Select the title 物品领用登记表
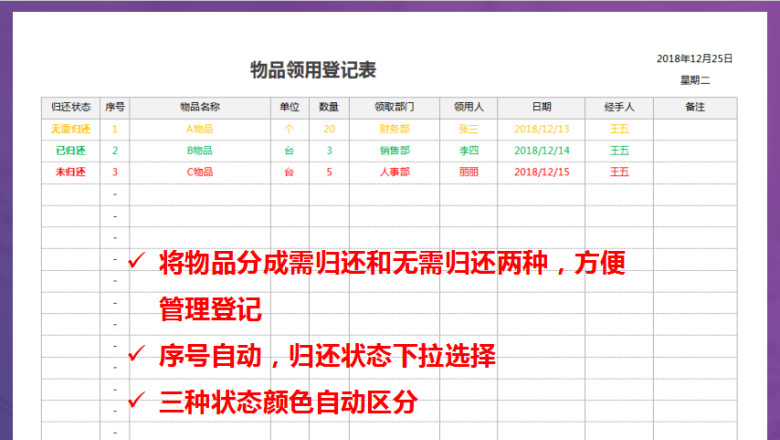Viewport: 780px width, 440px height. [x=313, y=70]
